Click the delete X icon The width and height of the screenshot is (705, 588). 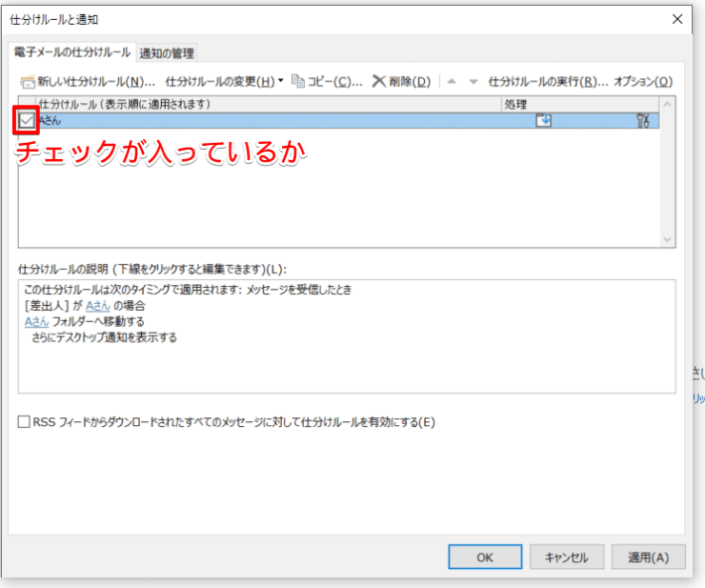click(x=378, y=81)
